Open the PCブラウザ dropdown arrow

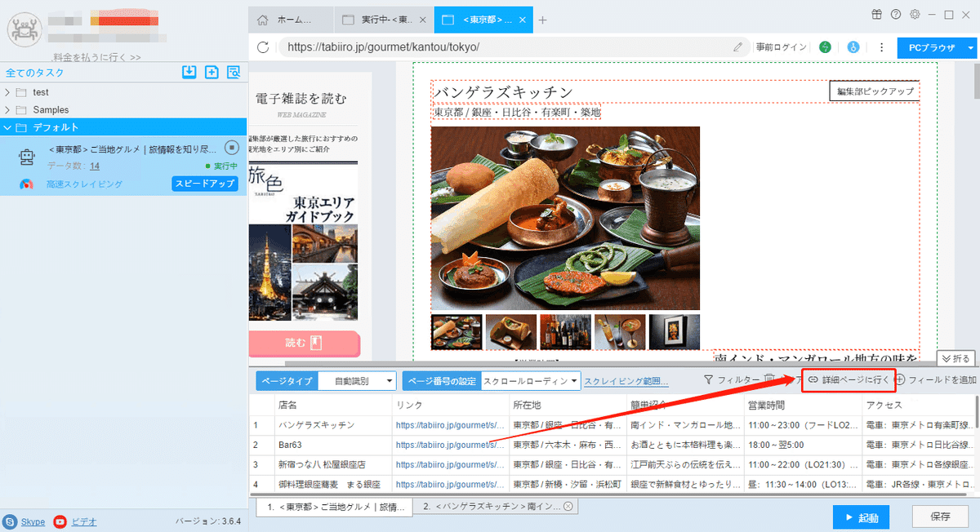tap(970, 47)
